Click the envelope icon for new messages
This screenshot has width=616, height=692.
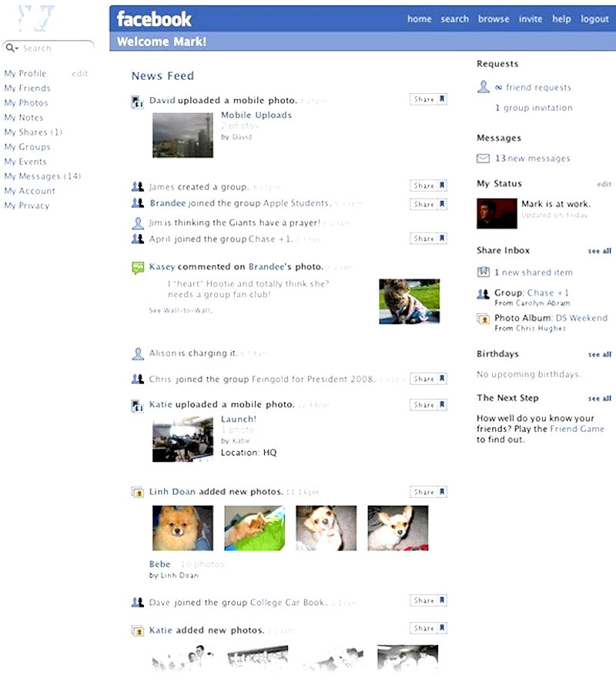(484, 159)
